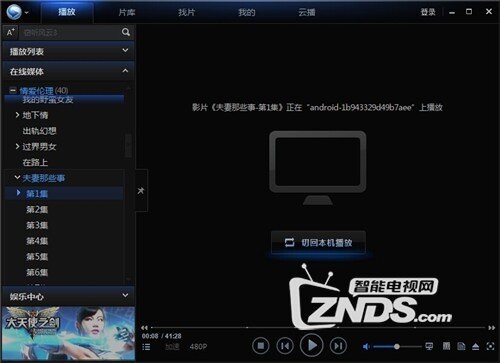500x363 pixels.
Task: Select 出轨幻想 in the list
Action: pos(39,131)
